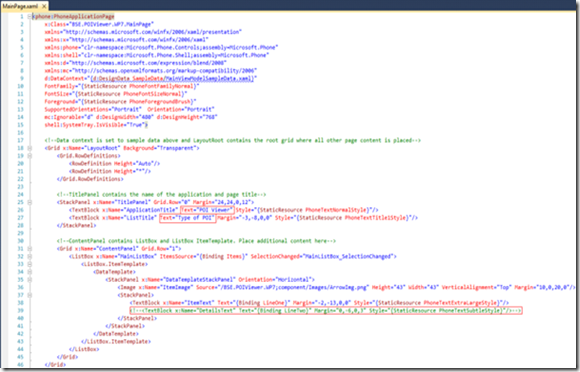Click the xmlns:shell namespace on line 6

(157, 55)
